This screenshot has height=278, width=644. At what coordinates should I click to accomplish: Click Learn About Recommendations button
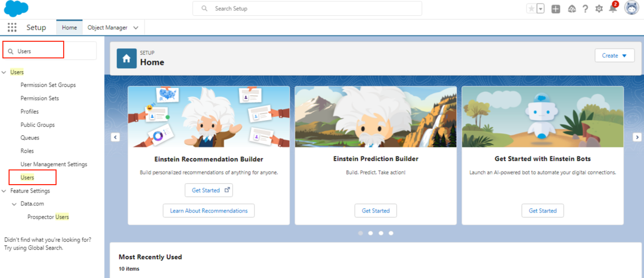point(208,211)
